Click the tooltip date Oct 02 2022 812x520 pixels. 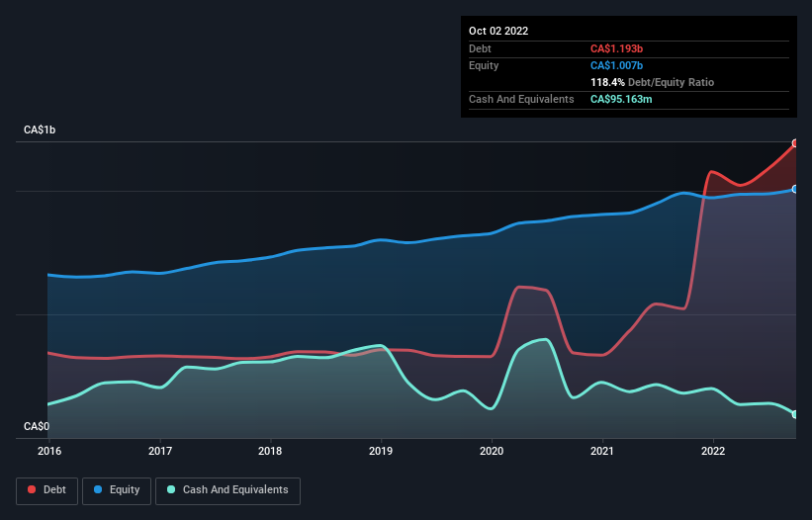498,31
